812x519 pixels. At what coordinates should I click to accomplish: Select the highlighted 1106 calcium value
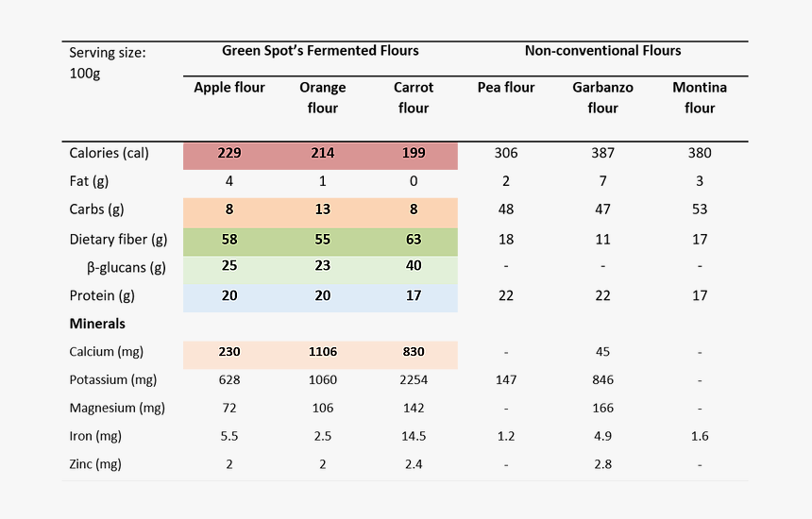pos(323,352)
